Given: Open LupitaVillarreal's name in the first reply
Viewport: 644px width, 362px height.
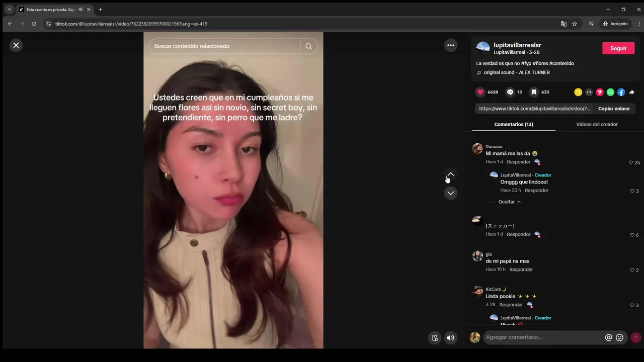Looking at the screenshot, I should (x=516, y=175).
